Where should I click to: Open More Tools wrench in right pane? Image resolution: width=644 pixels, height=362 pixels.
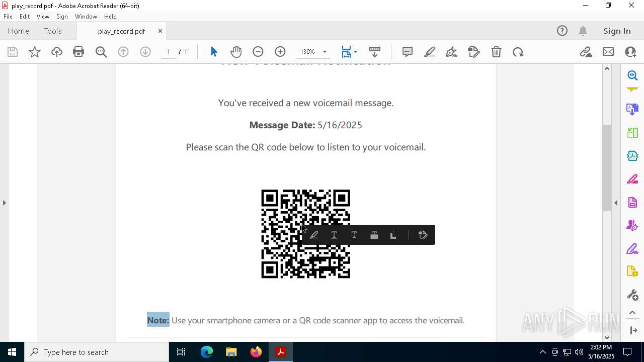(632, 295)
